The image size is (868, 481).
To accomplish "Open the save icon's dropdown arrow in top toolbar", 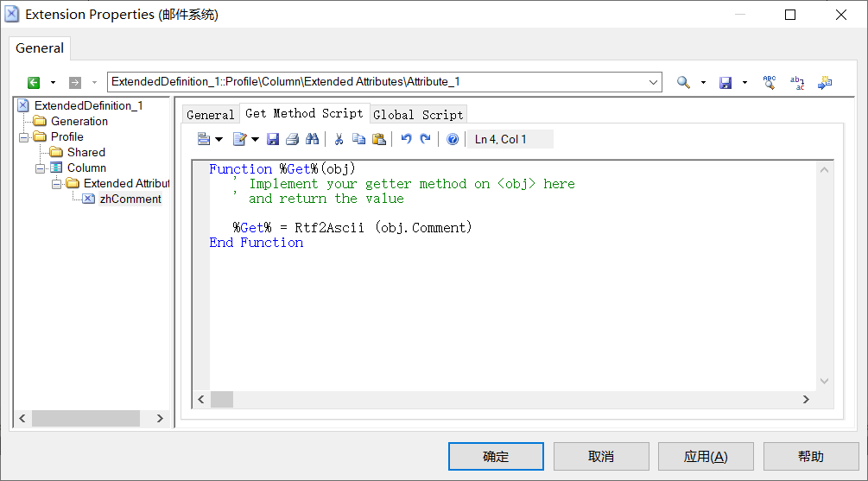I will 744,83.
